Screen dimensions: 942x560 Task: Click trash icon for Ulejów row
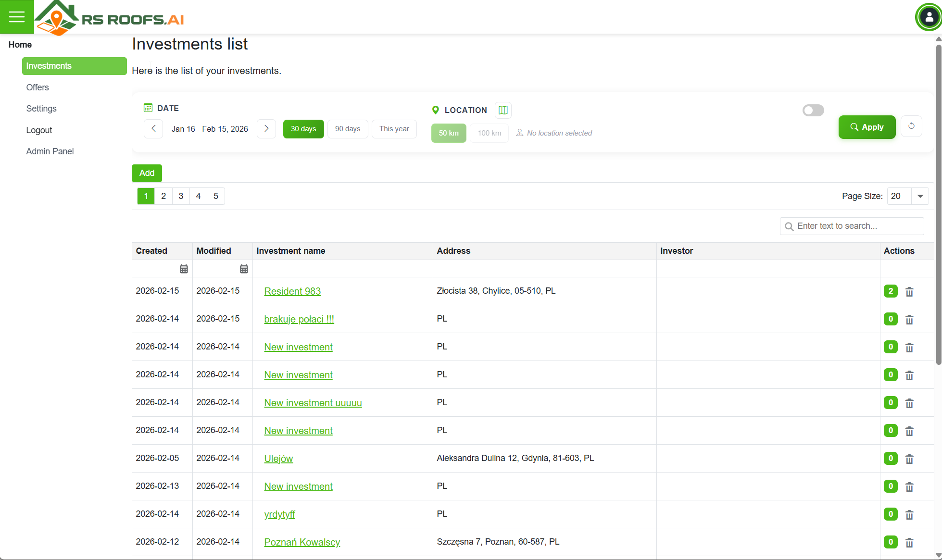coord(909,459)
